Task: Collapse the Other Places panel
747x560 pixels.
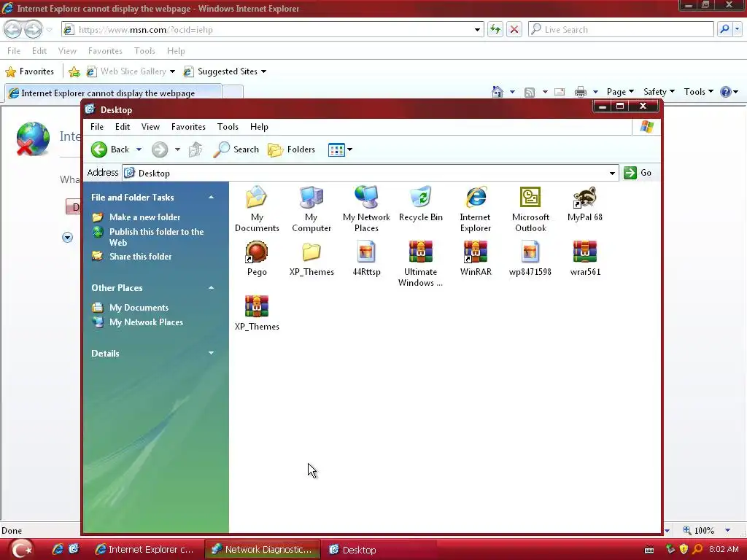Action: pyautogui.click(x=211, y=287)
